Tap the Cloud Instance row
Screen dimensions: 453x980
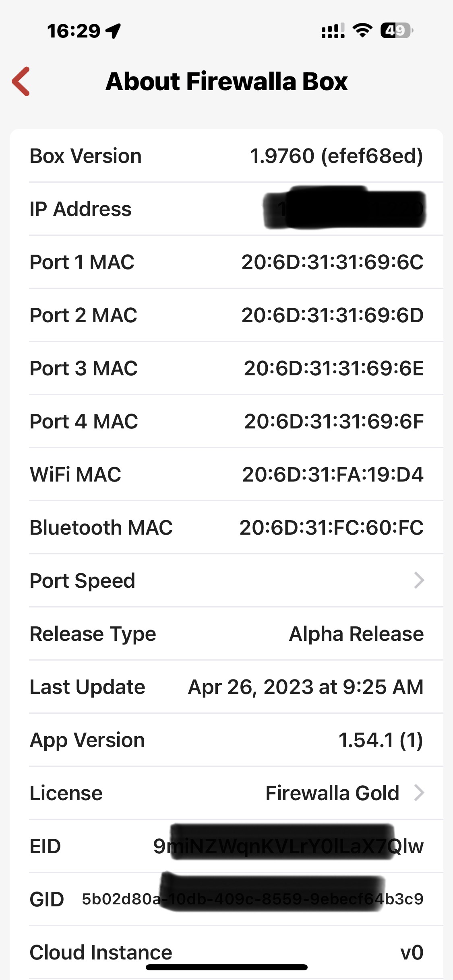226,952
